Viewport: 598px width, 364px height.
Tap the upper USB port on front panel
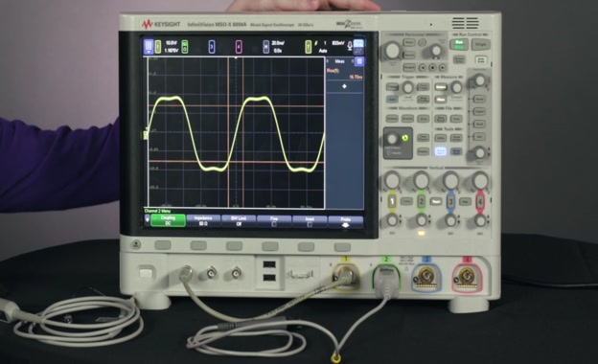click(269, 264)
